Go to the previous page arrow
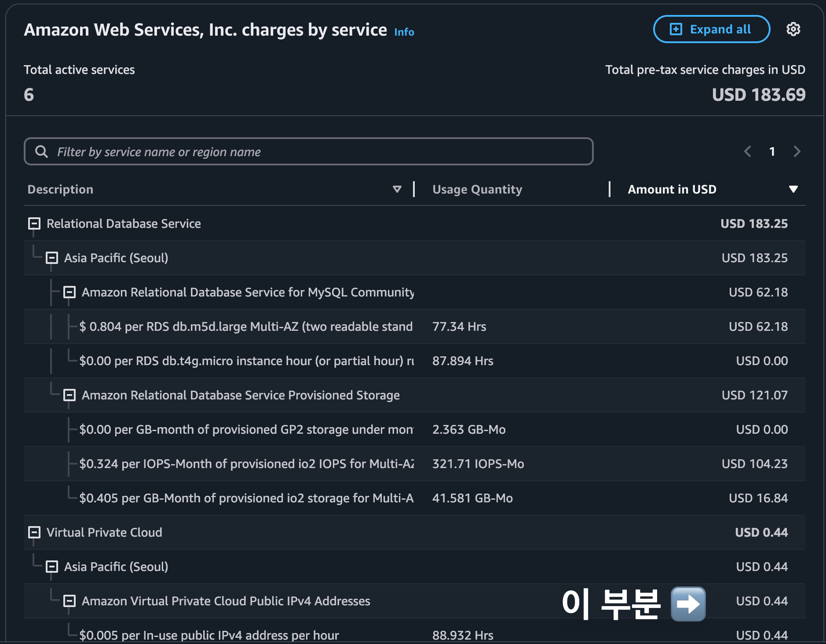This screenshot has width=826, height=644. pyautogui.click(x=747, y=152)
